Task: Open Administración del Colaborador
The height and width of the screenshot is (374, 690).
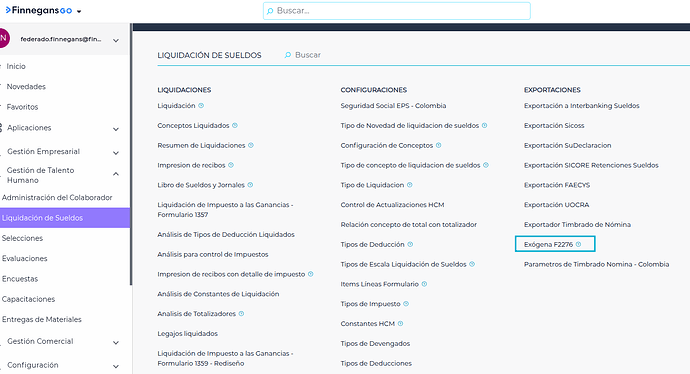Action: (x=57, y=198)
